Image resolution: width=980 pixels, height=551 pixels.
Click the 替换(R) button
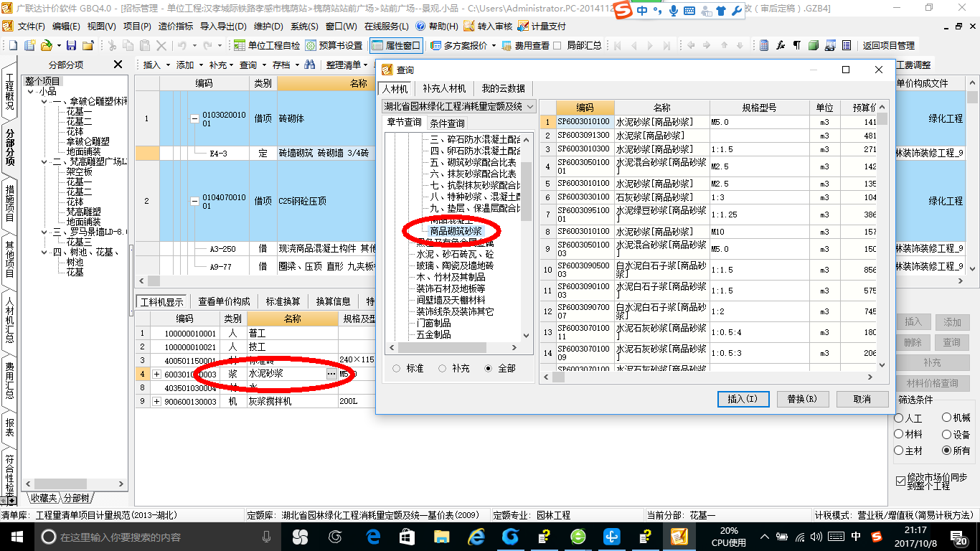pyautogui.click(x=802, y=399)
